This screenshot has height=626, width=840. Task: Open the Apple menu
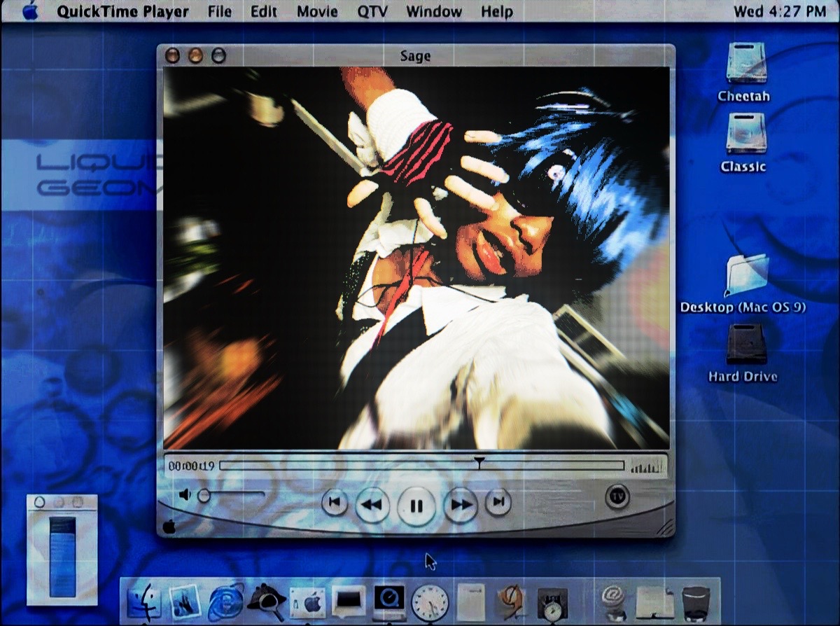(x=30, y=11)
